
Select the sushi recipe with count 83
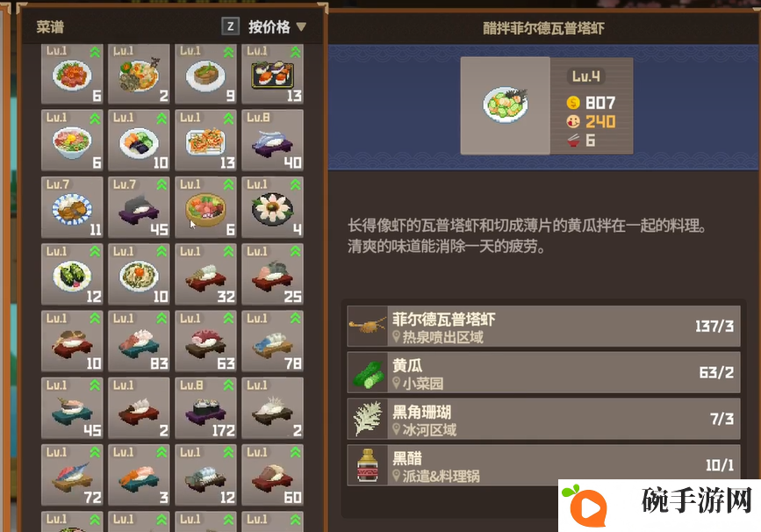pos(139,341)
